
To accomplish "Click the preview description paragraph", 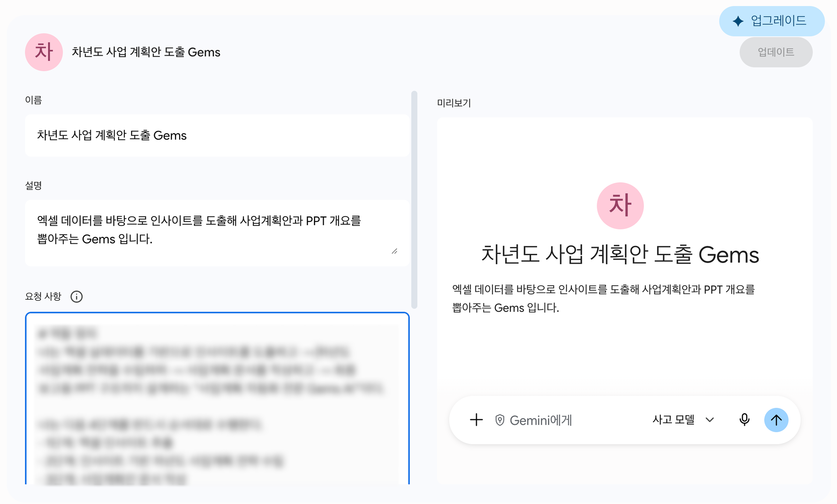I will [603, 298].
